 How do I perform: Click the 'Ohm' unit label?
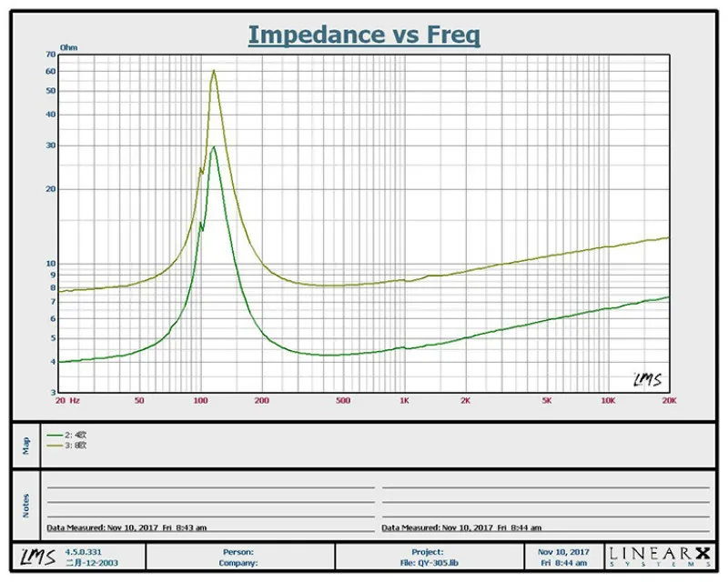69,48
